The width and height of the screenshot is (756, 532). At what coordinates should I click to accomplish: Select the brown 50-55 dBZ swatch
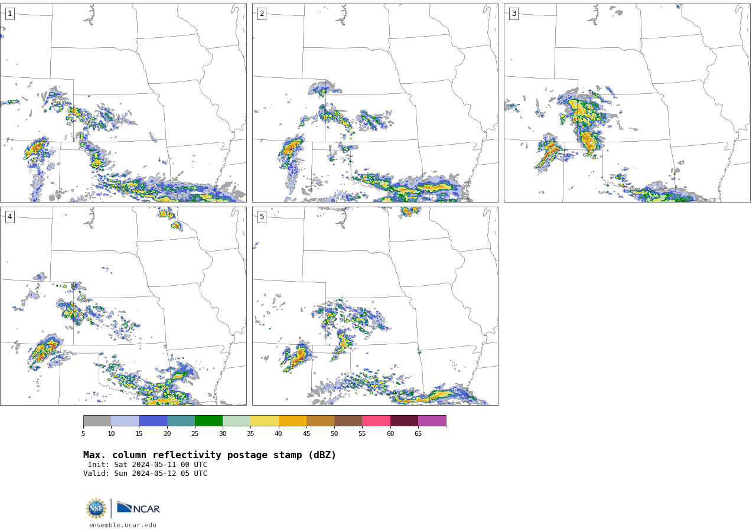348,420
